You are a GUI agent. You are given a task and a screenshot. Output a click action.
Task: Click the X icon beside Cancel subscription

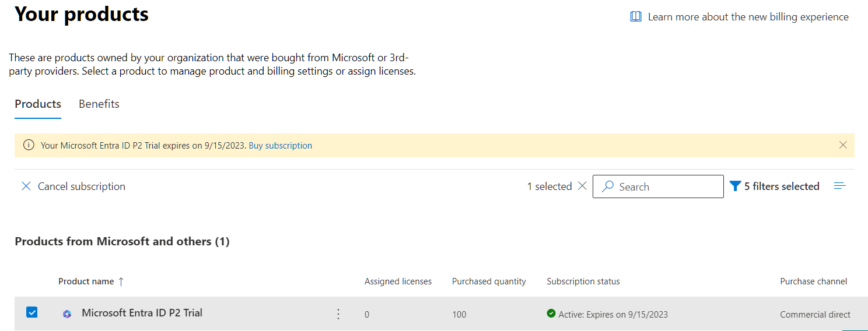[x=26, y=186]
